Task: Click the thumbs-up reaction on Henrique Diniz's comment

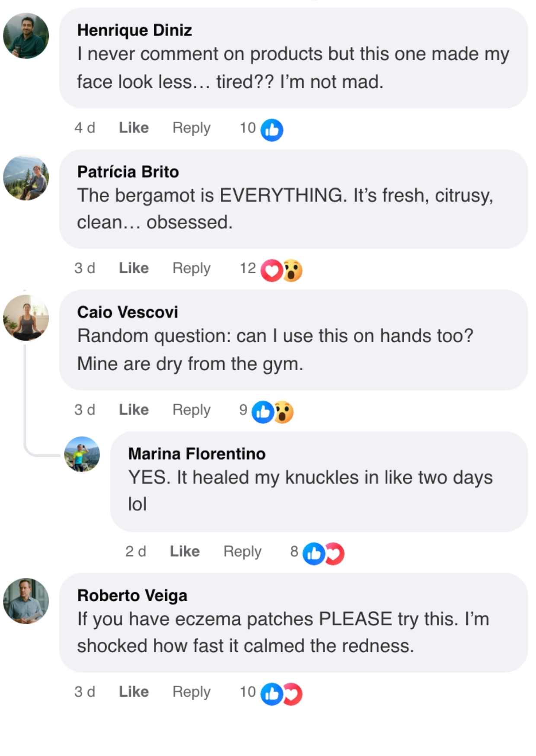Action: pyautogui.click(x=272, y=130)
